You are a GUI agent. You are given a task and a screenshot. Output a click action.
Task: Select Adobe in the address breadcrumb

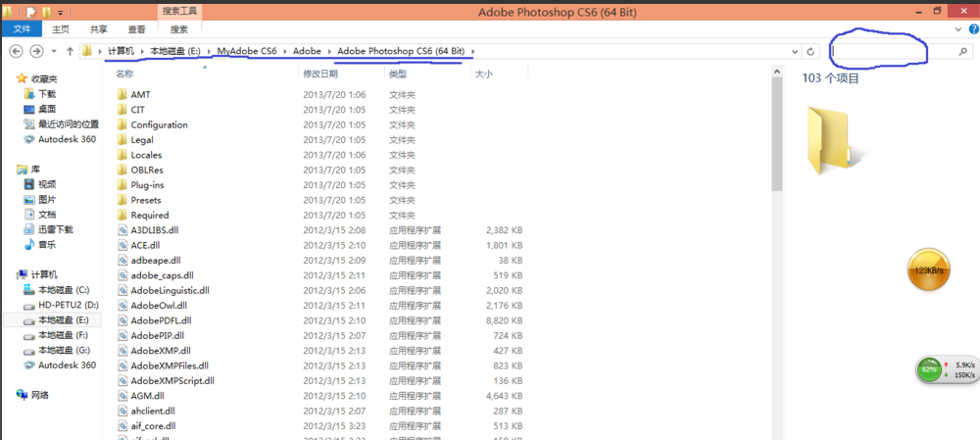click(307, 51)
